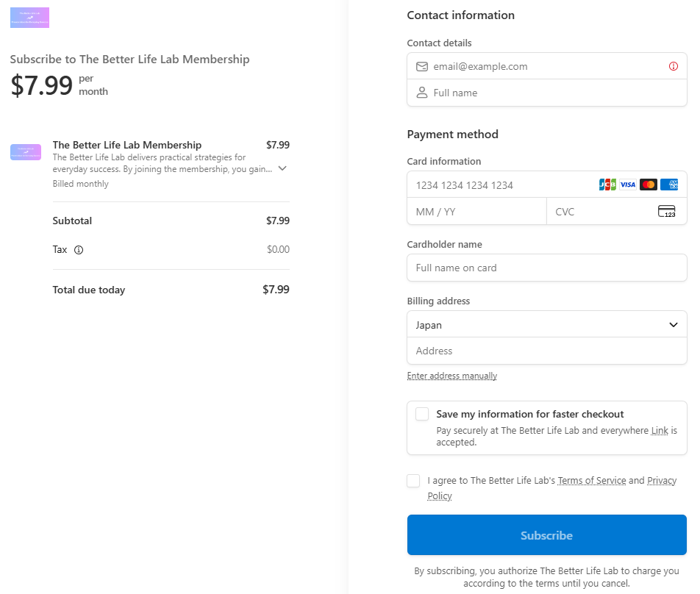Image resolution: width=700 pixels, height=594 pixels.
Task: Click the Enter address manually link
Action: (x=452, y=376)
